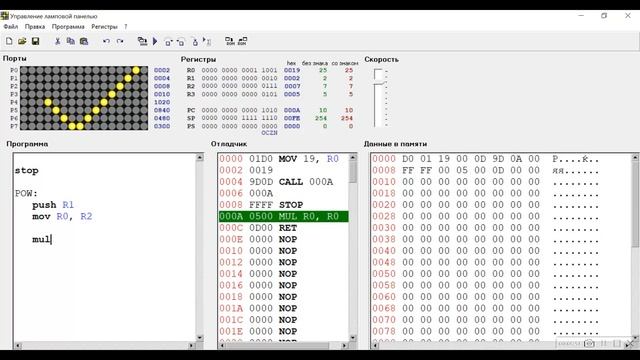Screen dimensions: 640x360
Task: Click the last ROM toolbar icon
Action: point(242,41)
